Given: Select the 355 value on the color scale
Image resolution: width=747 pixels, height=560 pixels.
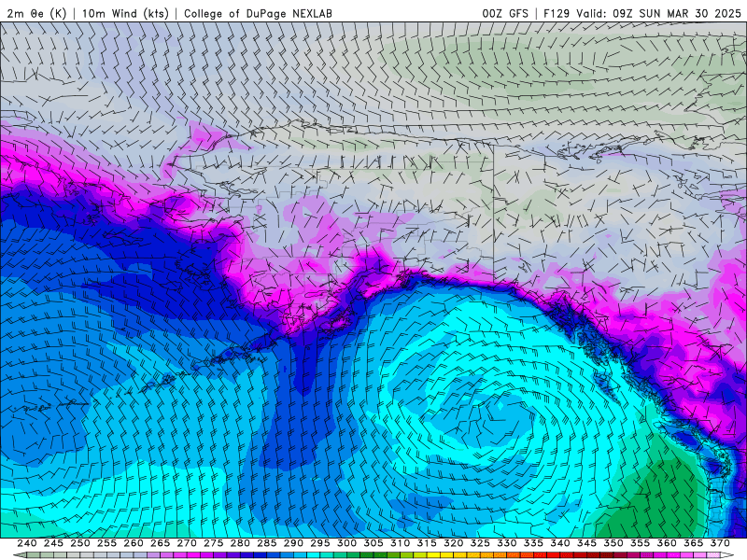Looking at the screenshot, I should point(641,543).
